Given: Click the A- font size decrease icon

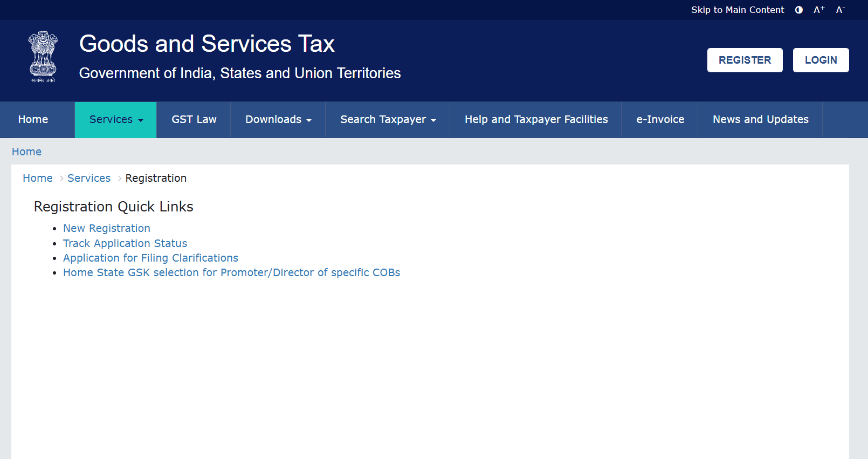Looking at the screenshot, I should [839, 10].
